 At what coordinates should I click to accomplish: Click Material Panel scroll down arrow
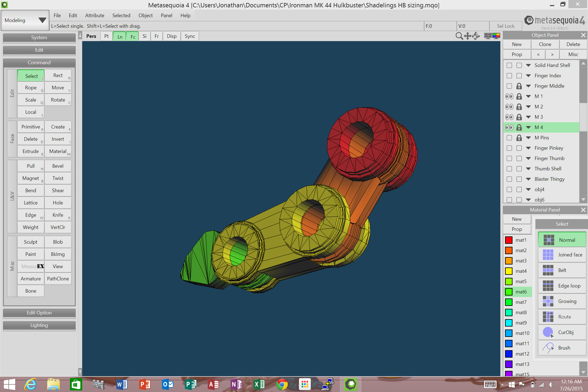(583, 372)
